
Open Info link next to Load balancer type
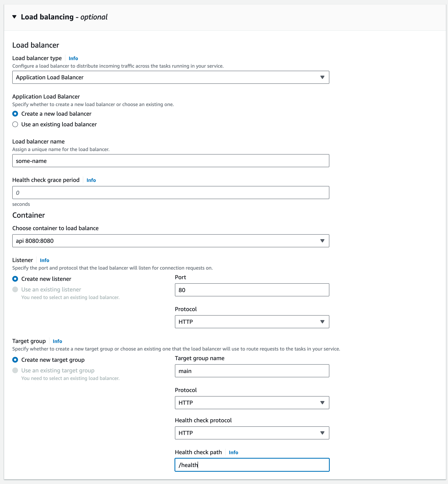(73, 58)
